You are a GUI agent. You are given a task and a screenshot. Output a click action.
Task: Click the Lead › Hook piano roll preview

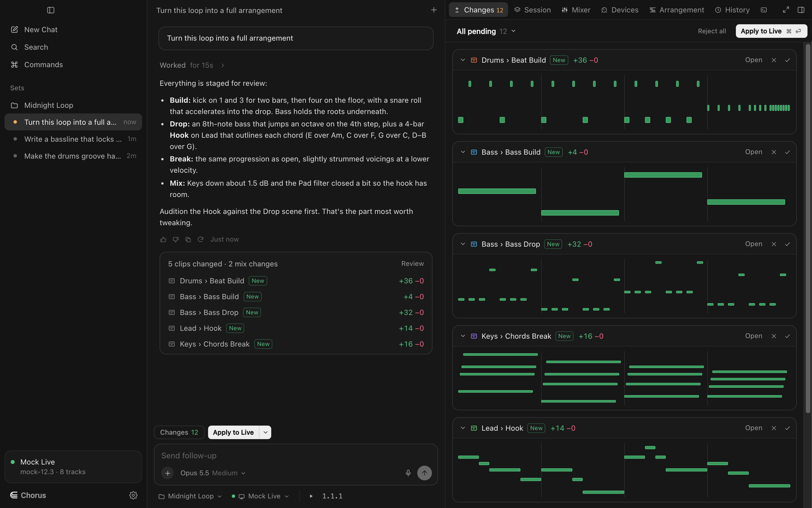click(624, 470)
